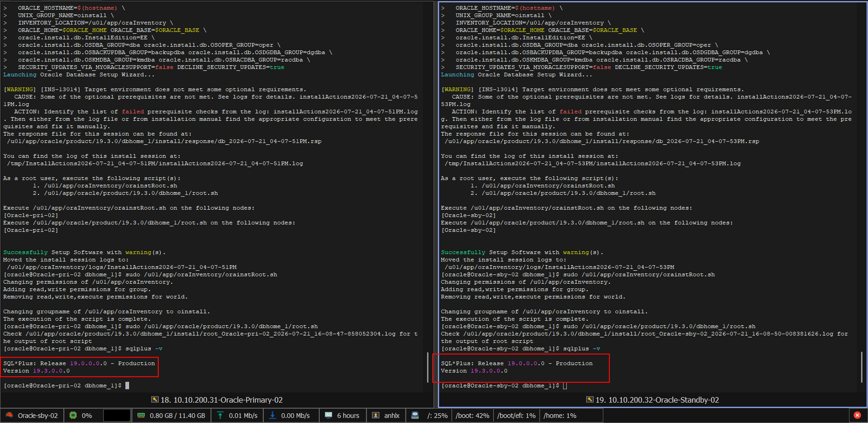Click the /boot/efi: 1% disk usage entry
Screen dimensions: 868x423
tap(516, 416)
